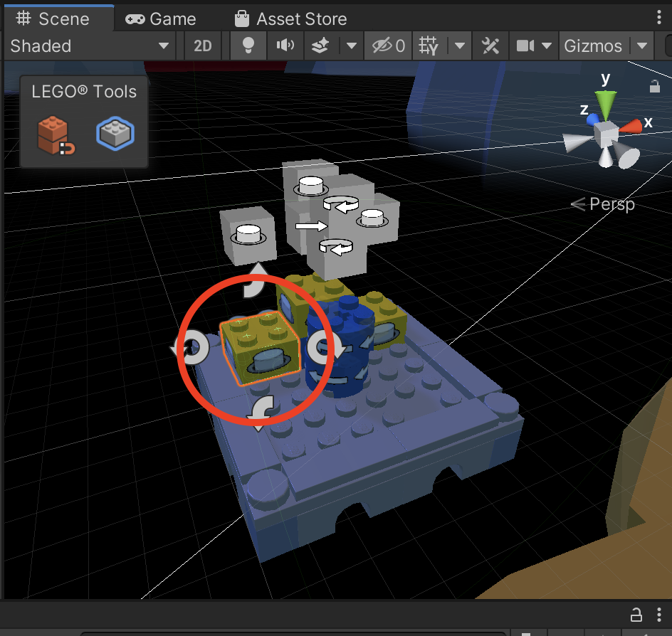The height and width of the screenshot is (636, 672).
Task: Switch to the Game tab
Action: [161, 18]
